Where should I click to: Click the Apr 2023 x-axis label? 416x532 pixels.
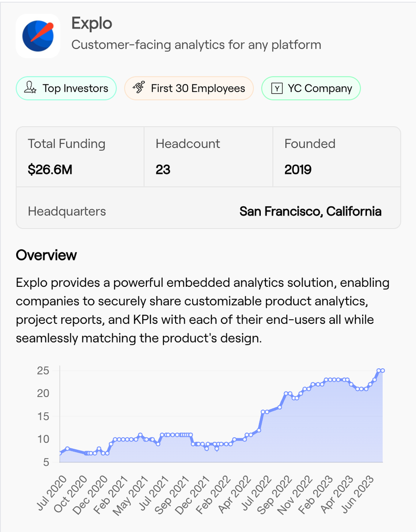point(336,494)
